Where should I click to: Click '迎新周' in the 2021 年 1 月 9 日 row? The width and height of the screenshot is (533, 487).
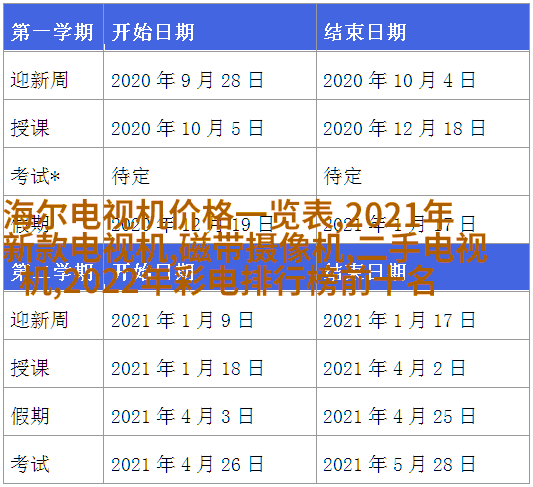39,320
